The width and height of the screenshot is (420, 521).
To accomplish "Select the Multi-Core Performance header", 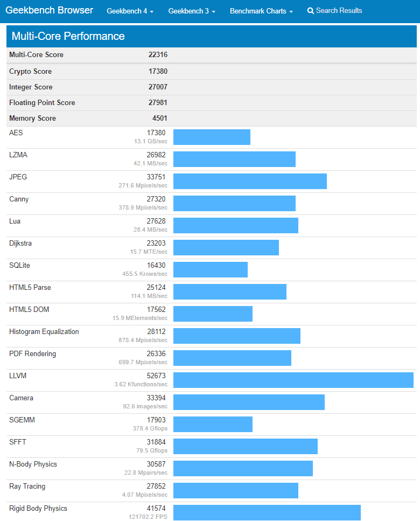I will (68, 37).
